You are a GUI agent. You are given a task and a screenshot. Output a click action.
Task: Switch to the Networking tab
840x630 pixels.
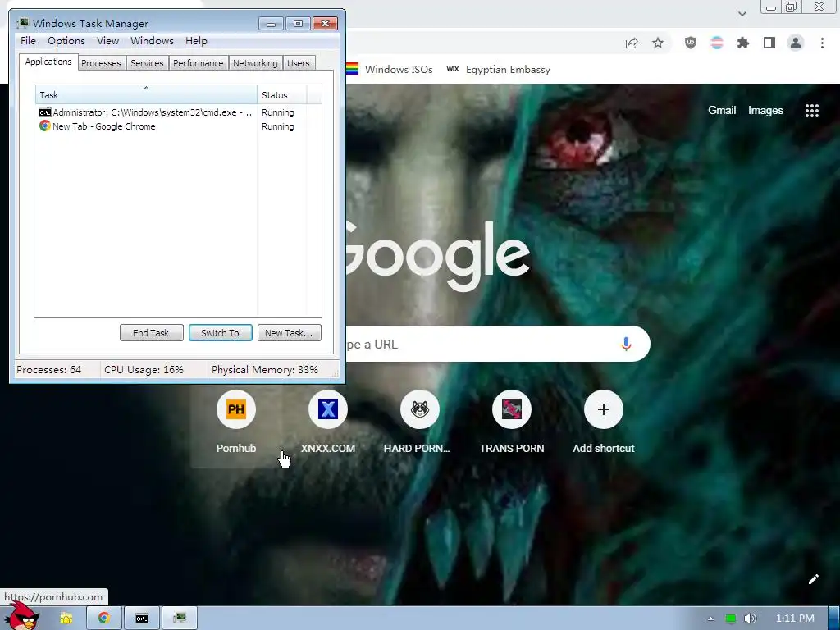point(255,63)
